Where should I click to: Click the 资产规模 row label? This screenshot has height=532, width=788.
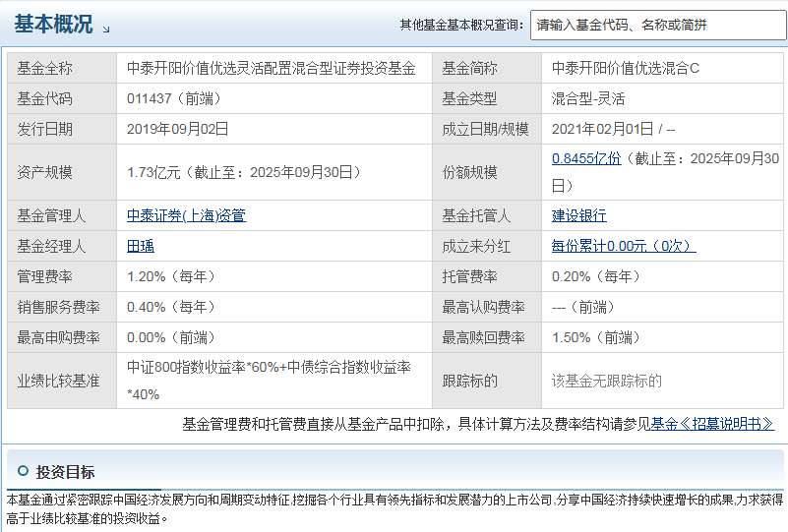point(44,173)
